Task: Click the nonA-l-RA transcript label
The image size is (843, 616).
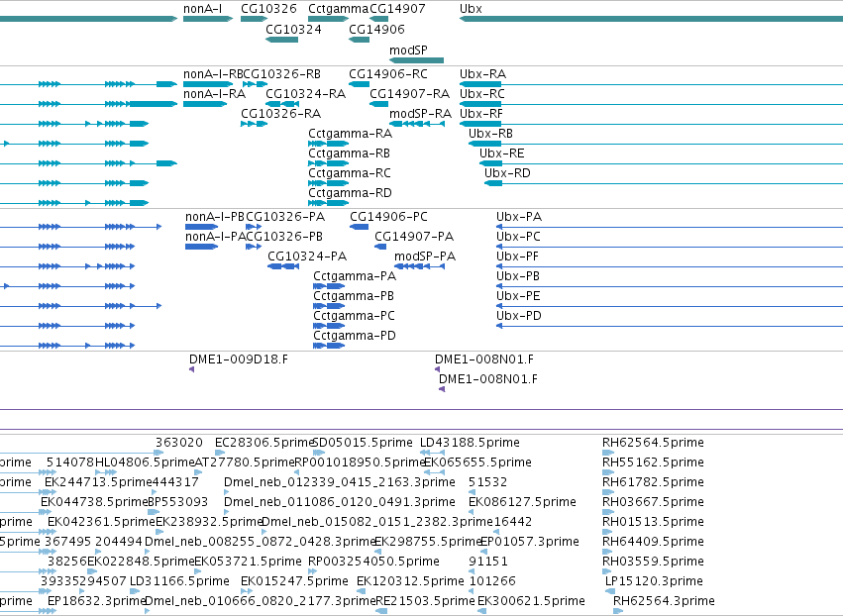Action: [x=215, y=93]
